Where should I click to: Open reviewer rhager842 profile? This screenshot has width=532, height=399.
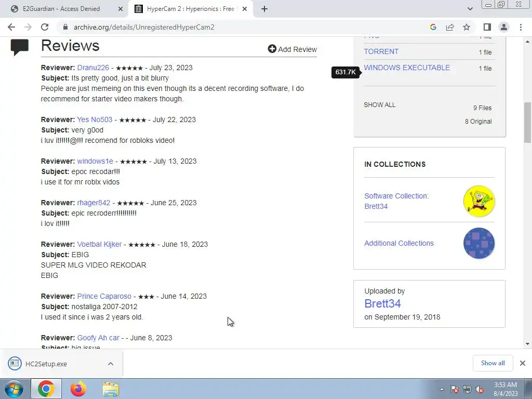94,203
